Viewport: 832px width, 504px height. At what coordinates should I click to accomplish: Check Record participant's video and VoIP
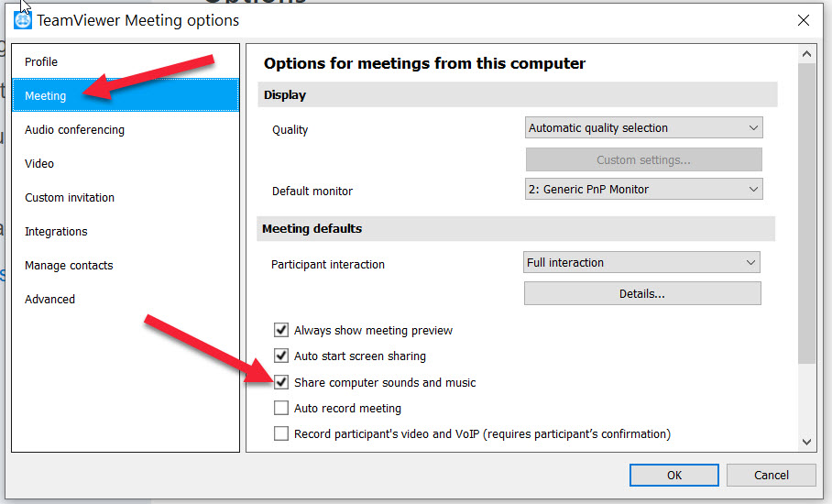click(x=281, y=433)
